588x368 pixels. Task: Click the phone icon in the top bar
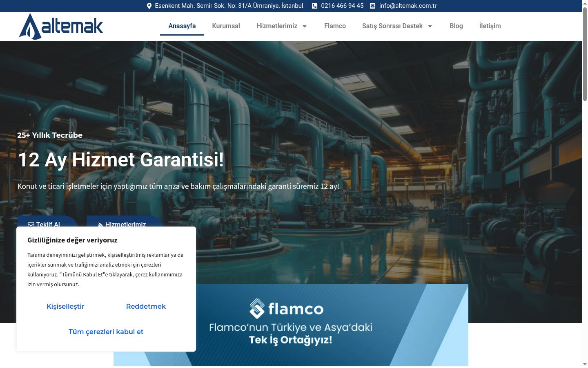coord(314,6)
